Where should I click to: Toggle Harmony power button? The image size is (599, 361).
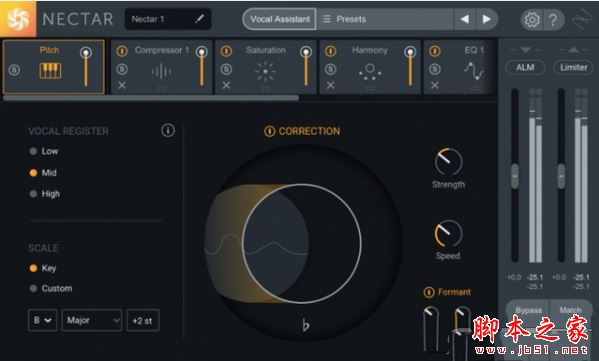click(x=330, y=51)
